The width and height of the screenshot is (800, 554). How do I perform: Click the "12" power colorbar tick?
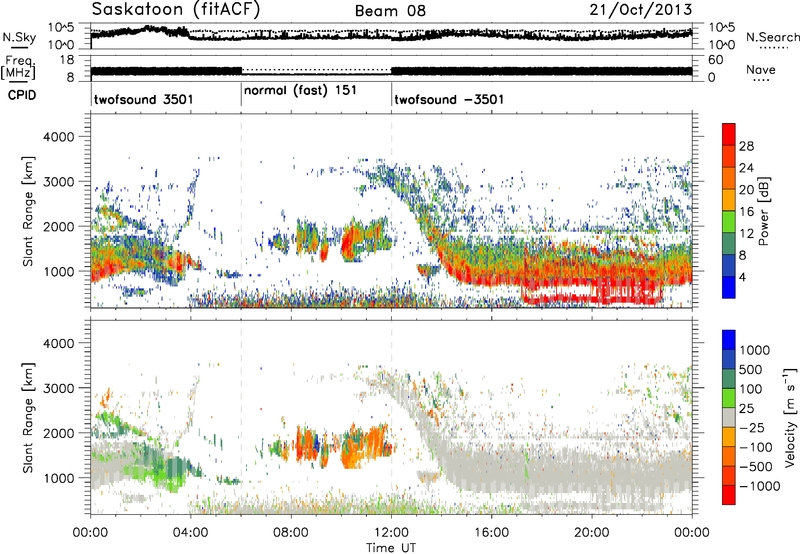coord(746,234)
